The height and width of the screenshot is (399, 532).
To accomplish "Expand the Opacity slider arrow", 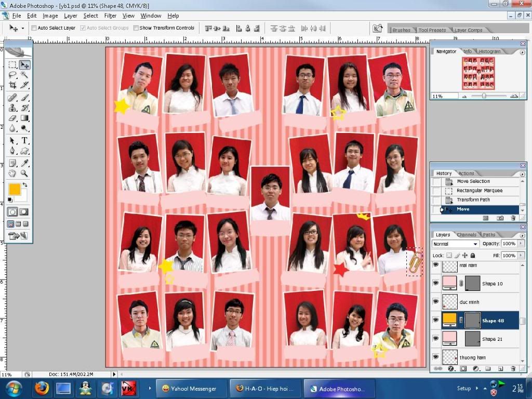I will pos(521,244).
